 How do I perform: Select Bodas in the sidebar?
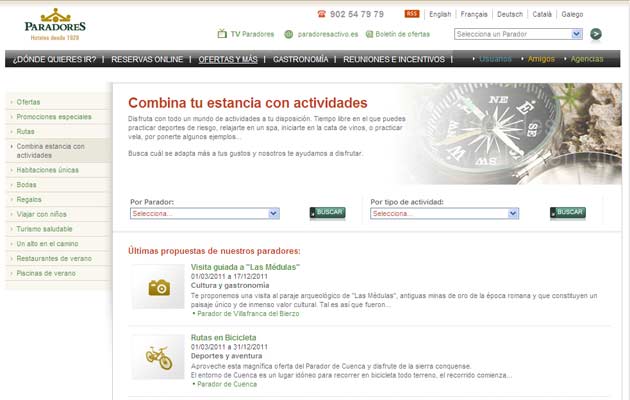click(x=27, y=185)
